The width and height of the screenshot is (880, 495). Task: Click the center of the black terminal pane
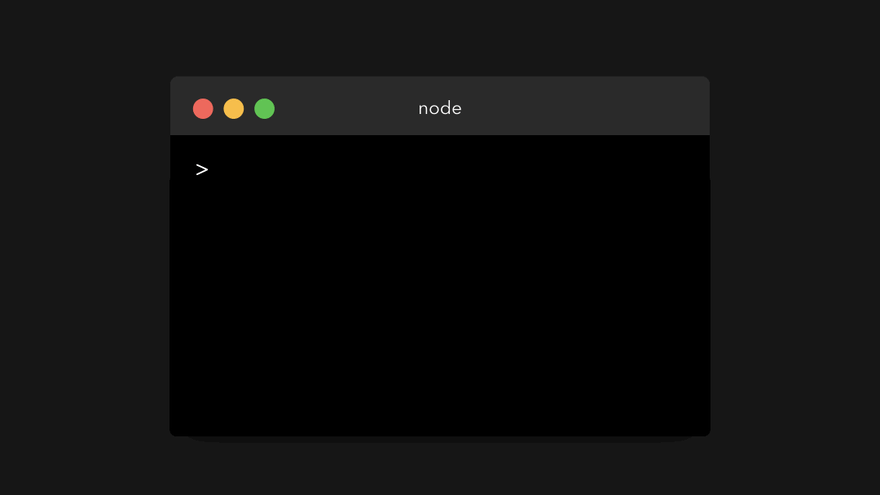click(x=440, y=285)
